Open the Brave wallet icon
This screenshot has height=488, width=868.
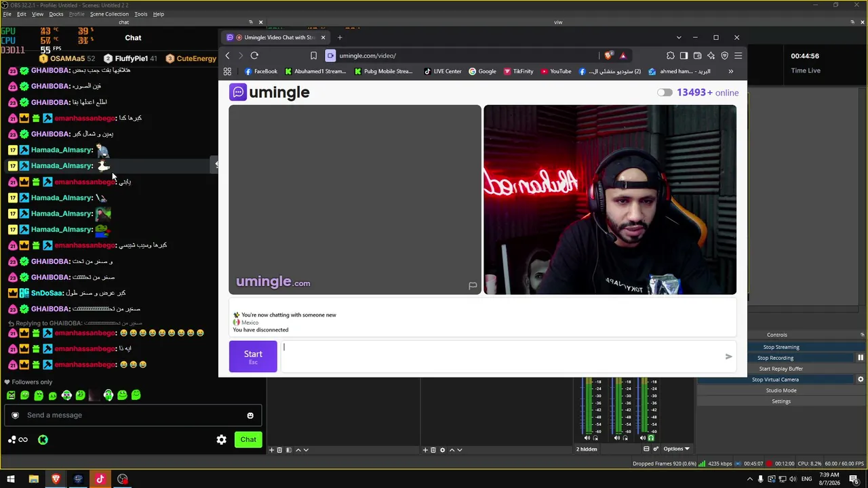[x=697, y=56]
